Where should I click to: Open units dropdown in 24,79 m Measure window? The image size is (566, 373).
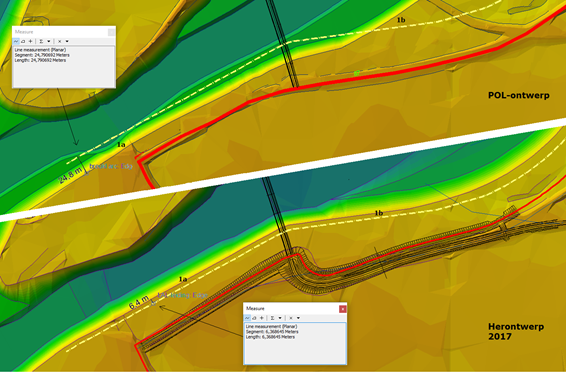(49, 42)
